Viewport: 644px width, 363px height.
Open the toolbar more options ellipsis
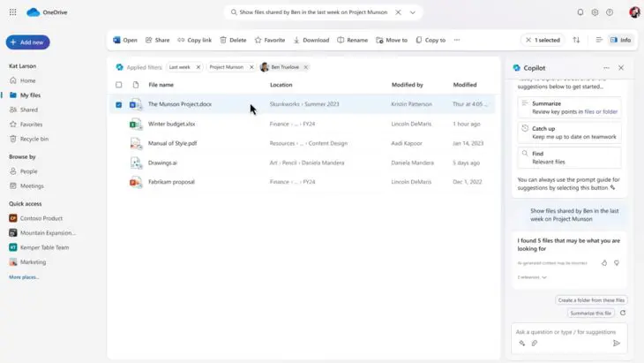click(457, 40)
